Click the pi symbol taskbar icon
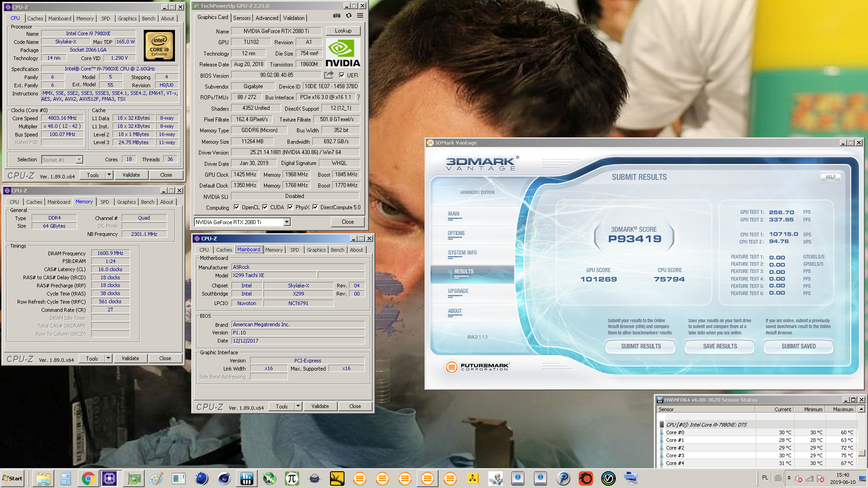 292,479
